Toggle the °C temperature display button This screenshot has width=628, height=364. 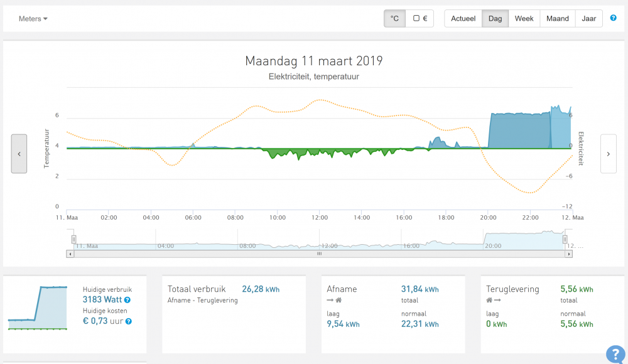(x=394, y=19)
